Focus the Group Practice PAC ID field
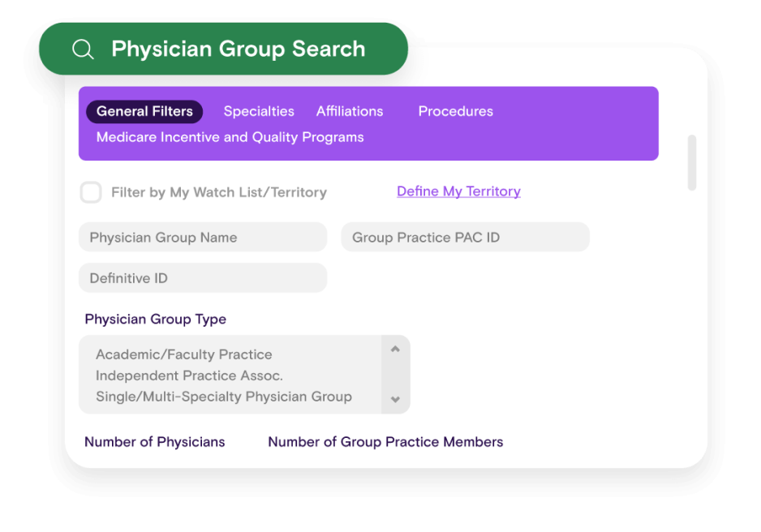Viewport: 761px width, 532px height. tap(465, 237)
